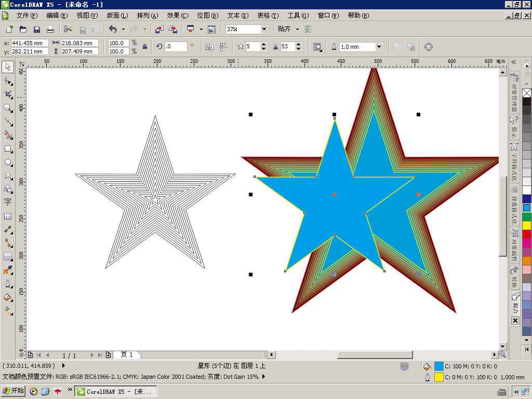The height and width of the screenshot is (399, 532).
Task: Expand the undo history dropdown arrow
Action: click(x=123, y=29)
